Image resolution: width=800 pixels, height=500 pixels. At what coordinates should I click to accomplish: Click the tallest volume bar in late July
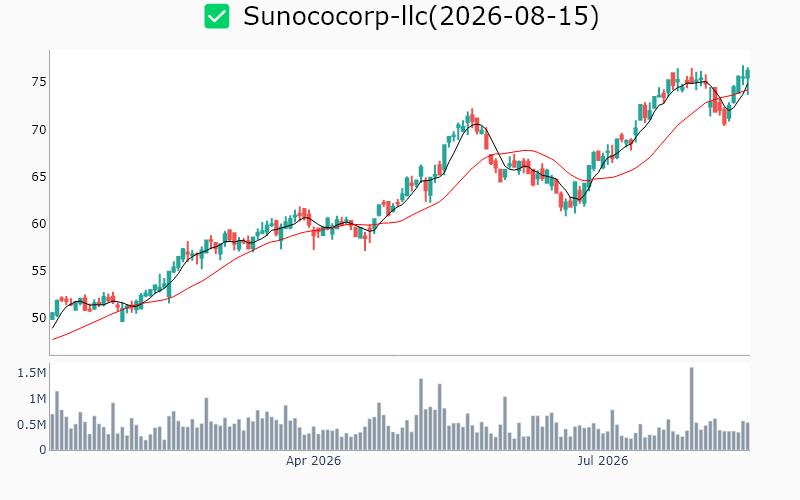click(691, 409)
